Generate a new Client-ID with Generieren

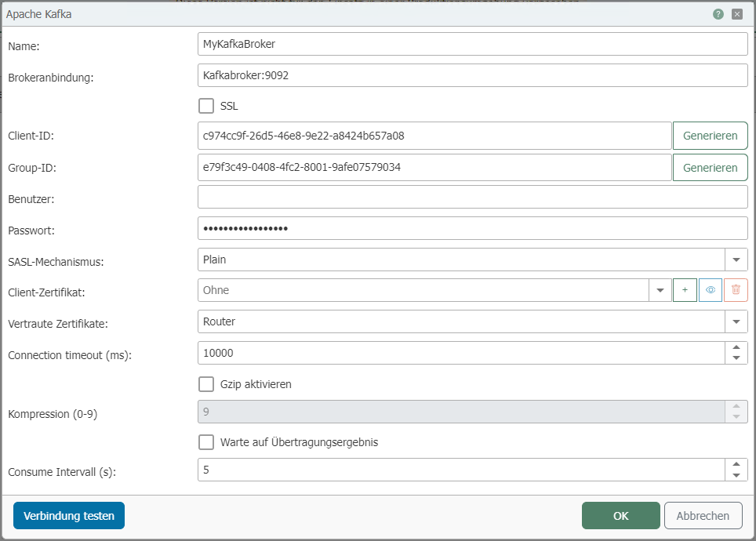710,135
